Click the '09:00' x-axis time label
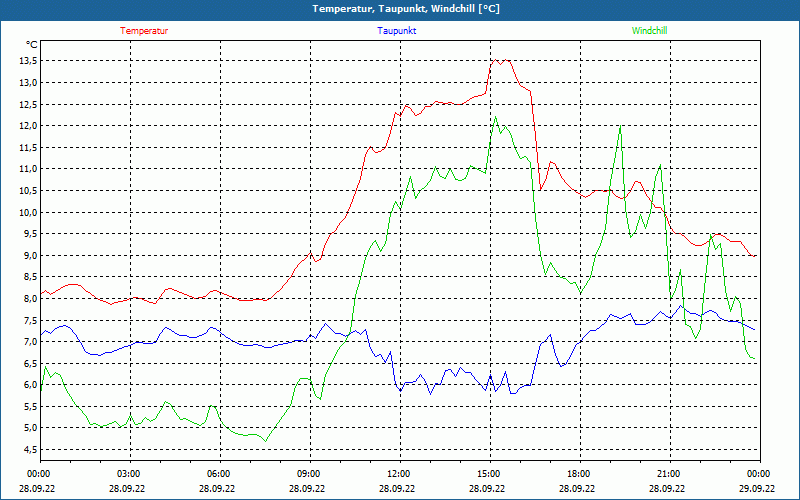The width and height of the screenshot is (800, 500). pyautogui.click(x=310, y=473)
